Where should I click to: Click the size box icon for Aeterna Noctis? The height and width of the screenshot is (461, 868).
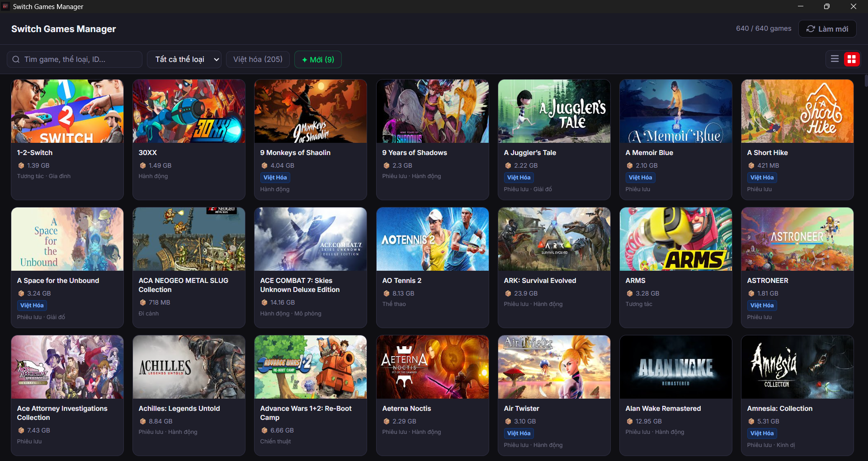point(387,422)
